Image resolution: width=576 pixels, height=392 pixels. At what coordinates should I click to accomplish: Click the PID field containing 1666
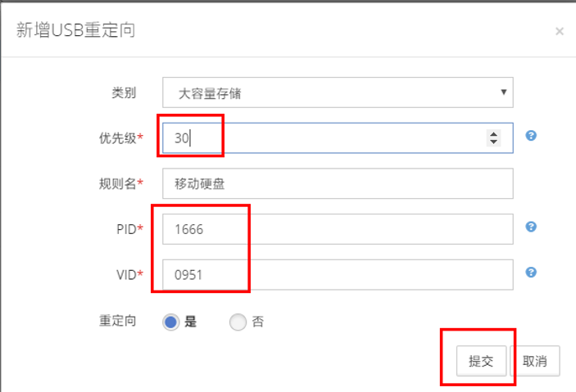coord(338,229)
